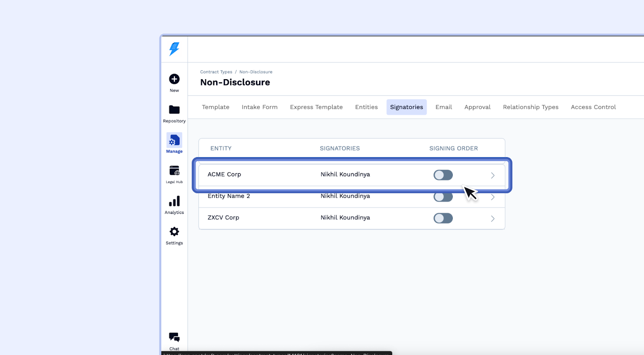644x355 pixels.
Task: Open the Repository folder icon
Action: coord(174,110)
